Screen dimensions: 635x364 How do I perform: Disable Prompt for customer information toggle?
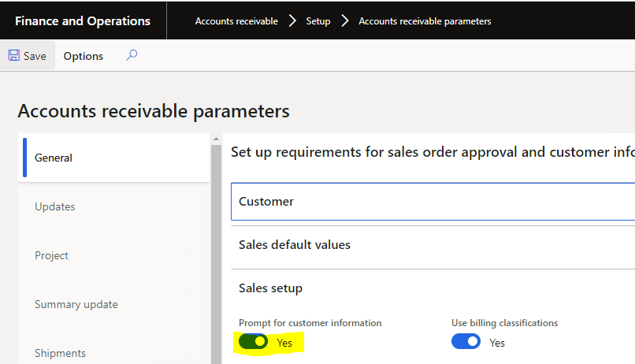click(253, 342)
